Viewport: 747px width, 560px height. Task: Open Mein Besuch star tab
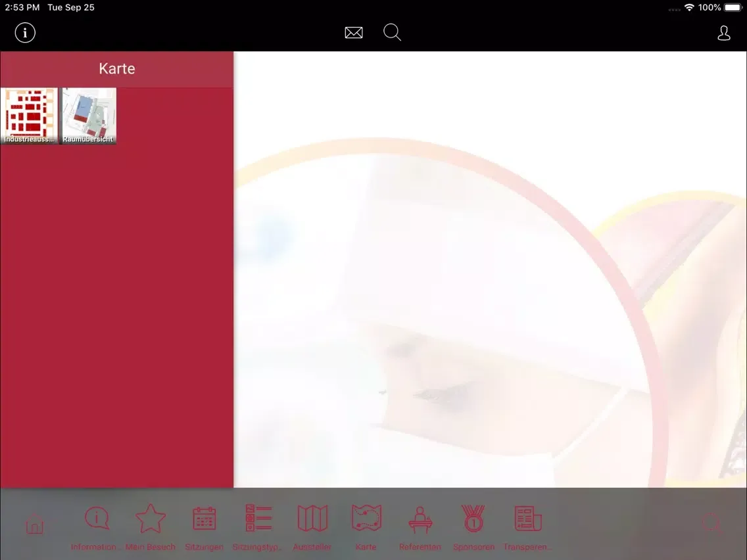151,528
